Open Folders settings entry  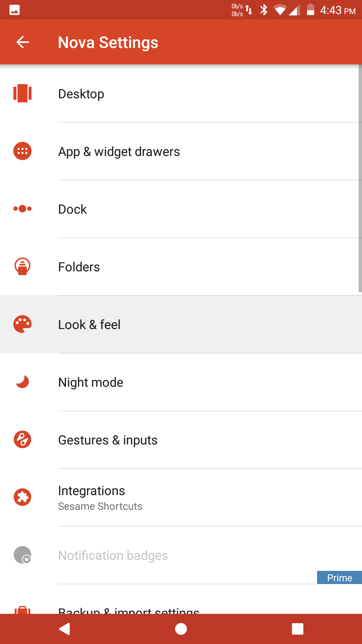[181, 267]
